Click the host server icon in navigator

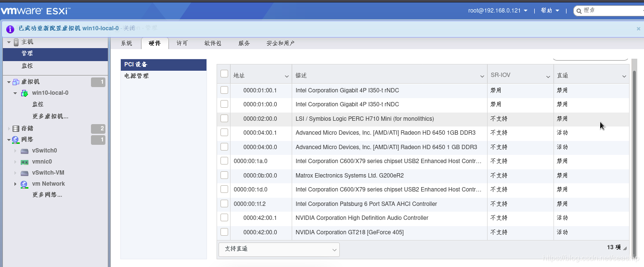click(16, 42)
